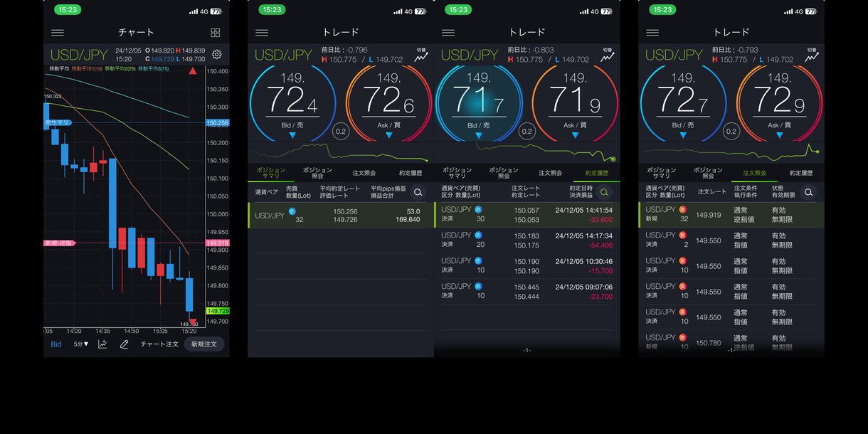Tap the 売サマリ position line marker on chart
Image resolution: width=868 pixels, height=434 pixels.
point(58,123)
